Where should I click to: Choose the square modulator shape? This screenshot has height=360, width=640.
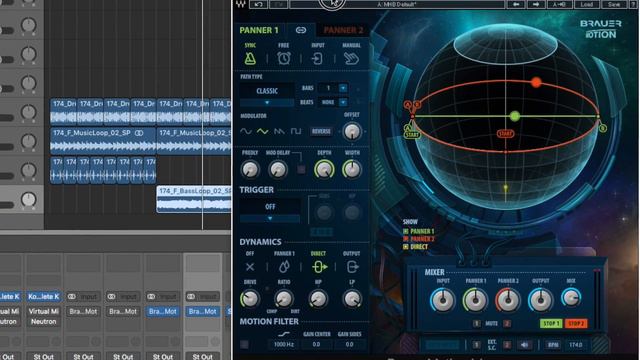click(296, 131)
